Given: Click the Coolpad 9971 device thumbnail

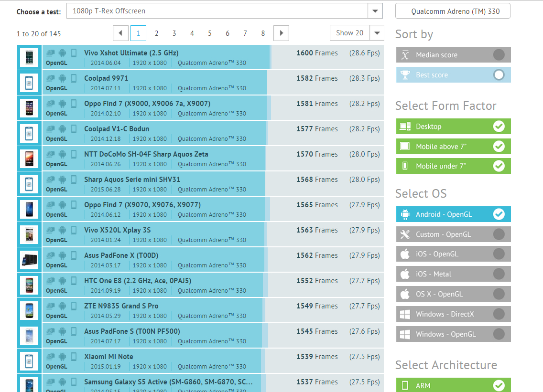Looking at the screenshot, I should pos(30,83).
